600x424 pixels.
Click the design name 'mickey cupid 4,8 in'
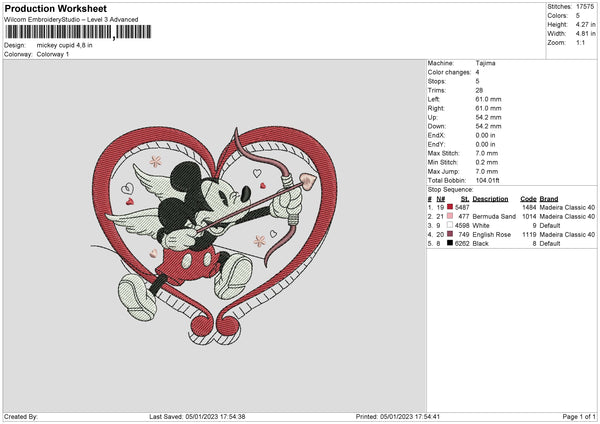64,45
